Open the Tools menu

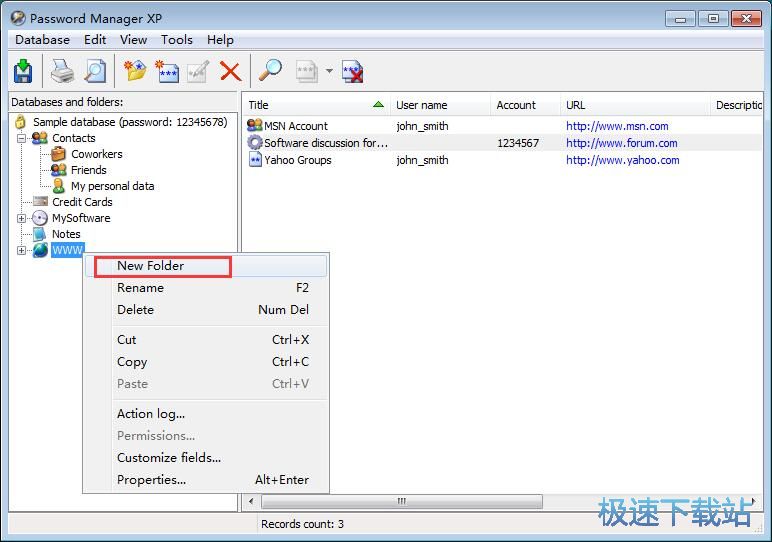(177, 40)
